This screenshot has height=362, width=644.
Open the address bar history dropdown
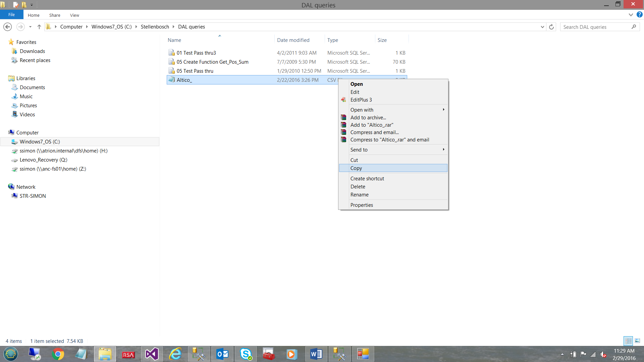coord(542,26)
